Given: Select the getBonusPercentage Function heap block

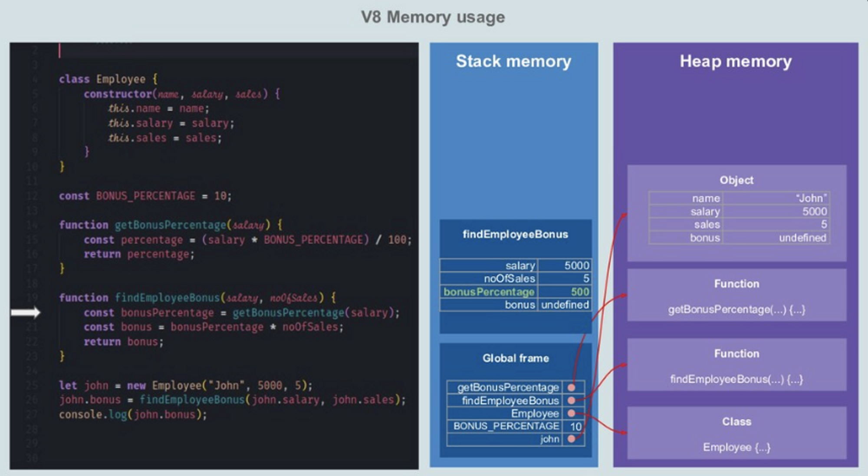Looking at the screenshot, I should click(x=736, y=296).
